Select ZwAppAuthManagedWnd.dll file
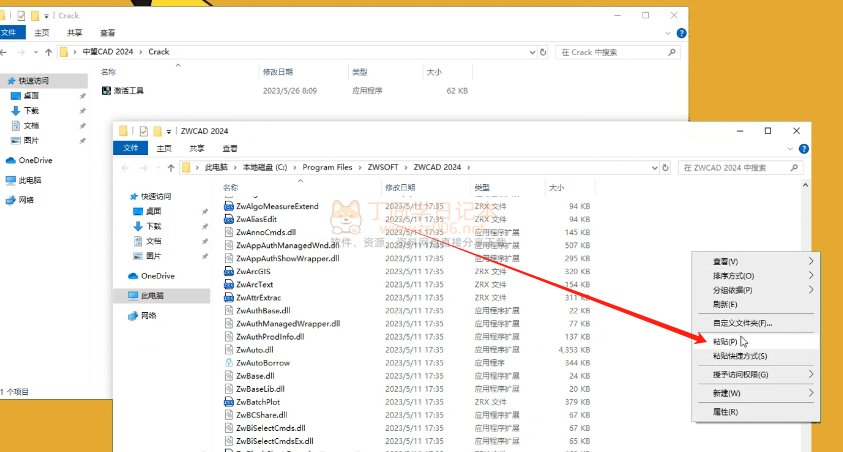 click(x=282, y=245)
